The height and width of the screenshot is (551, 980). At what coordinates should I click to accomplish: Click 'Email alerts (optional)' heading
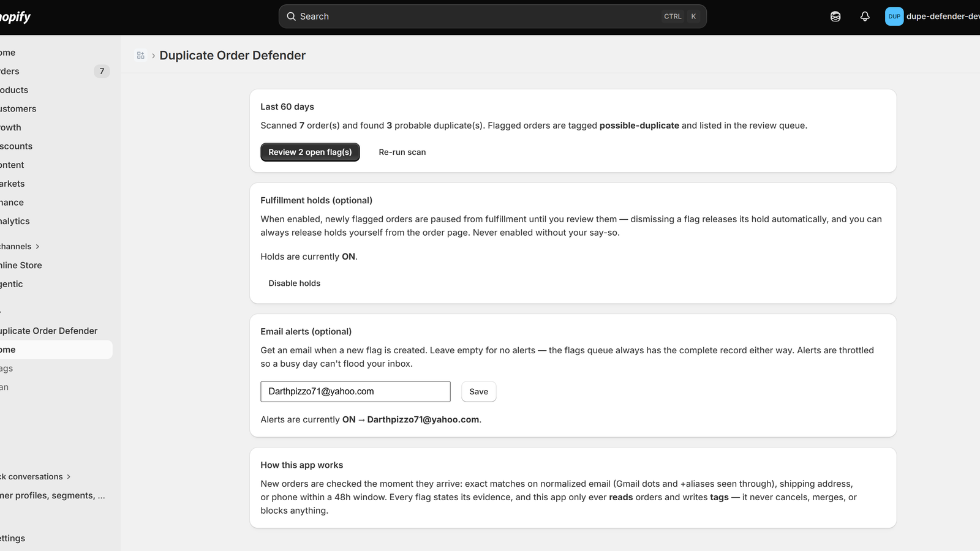306,332
